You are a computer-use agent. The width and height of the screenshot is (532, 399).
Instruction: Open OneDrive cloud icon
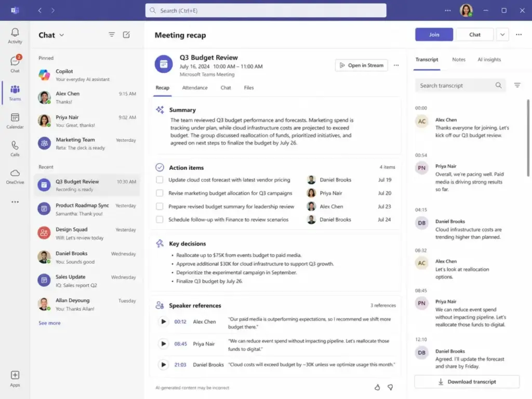(15, 177)
